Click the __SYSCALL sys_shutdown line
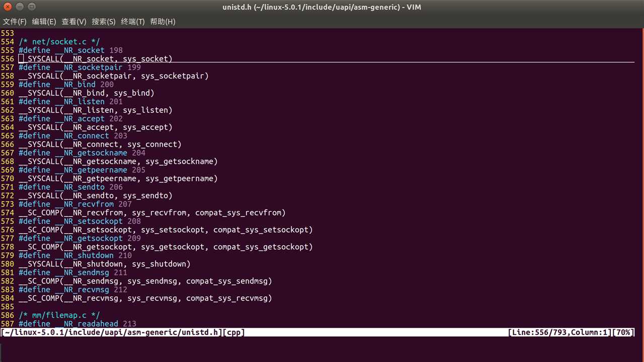644x362 pixels. (105, 264)
